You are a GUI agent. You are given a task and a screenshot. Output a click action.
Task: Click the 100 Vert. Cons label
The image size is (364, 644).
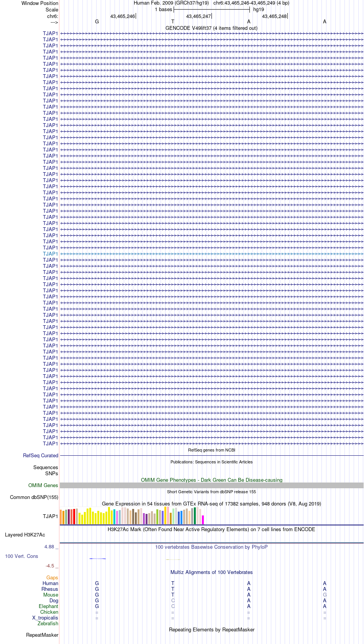[21, 556]
